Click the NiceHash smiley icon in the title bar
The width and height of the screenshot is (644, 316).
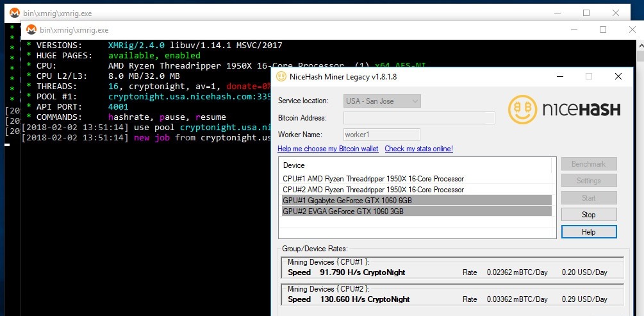(281, 76)
